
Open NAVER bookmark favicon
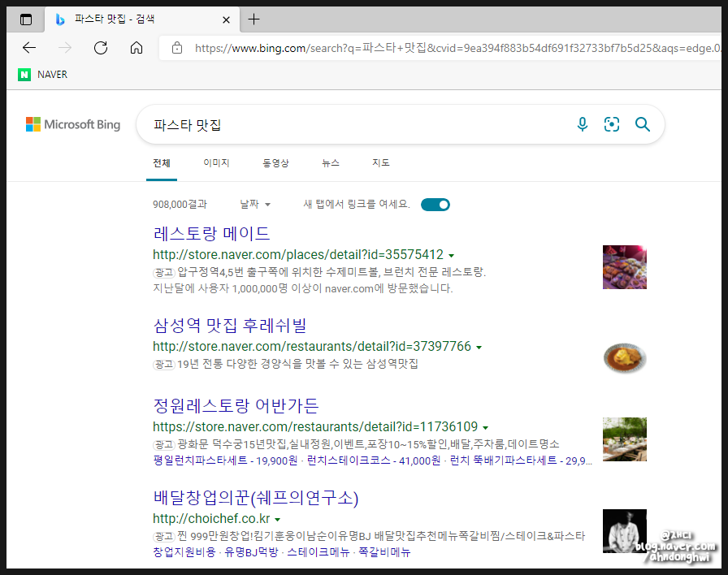(24, 74)
